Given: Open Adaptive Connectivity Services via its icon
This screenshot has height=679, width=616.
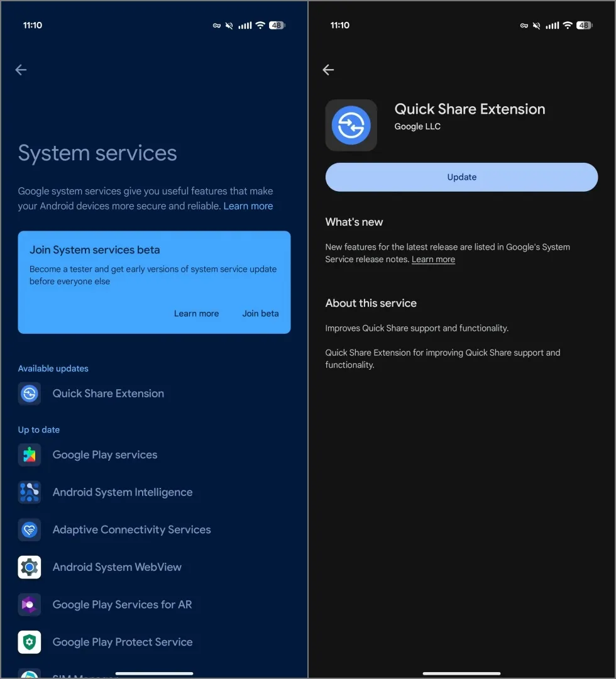Looking at the screenshot, I should point(29,529).
